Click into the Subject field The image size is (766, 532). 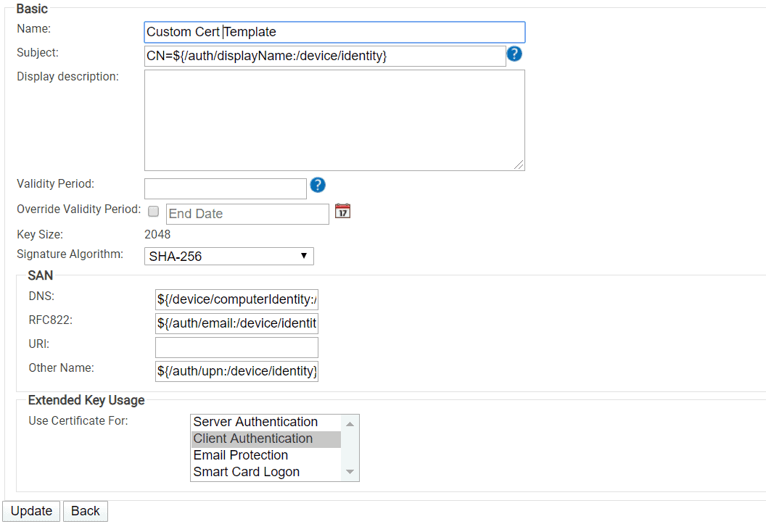point(325,56)
